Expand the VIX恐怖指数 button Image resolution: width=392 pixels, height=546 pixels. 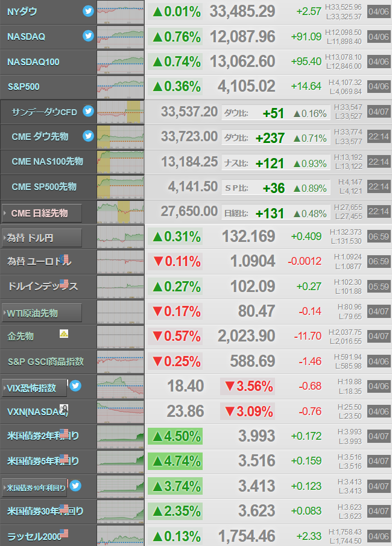[34, 388]
